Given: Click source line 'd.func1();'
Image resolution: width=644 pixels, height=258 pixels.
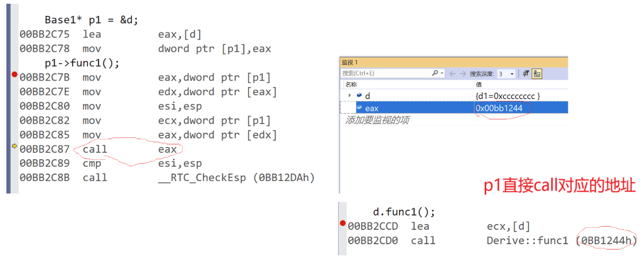Looking at the screenshot, I should pyautogui.click(x=404, y=212).
